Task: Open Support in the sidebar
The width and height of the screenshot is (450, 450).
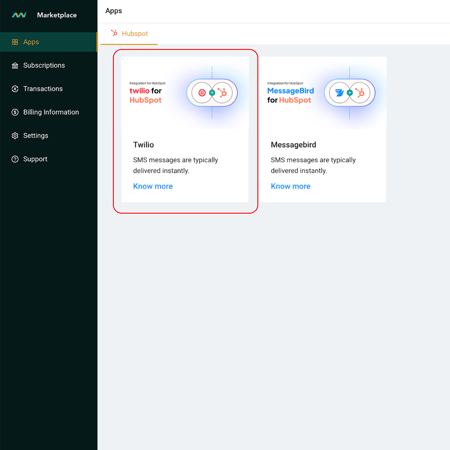Action: pos(49,159)
